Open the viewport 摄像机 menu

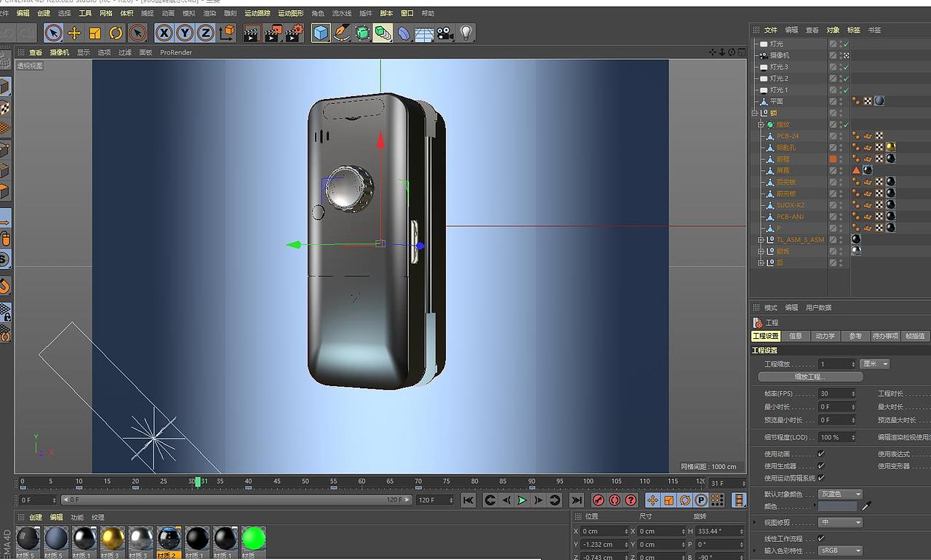click(60, 52)
